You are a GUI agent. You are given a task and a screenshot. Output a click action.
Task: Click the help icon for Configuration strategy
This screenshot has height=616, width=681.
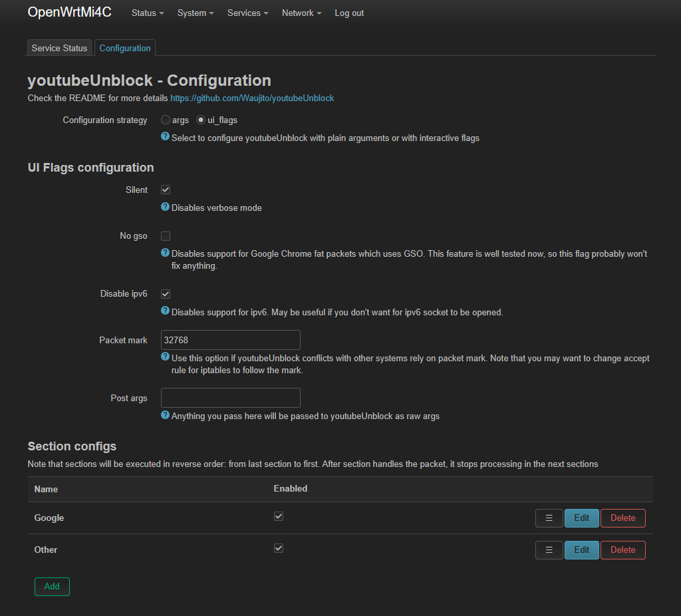[165, 136]
